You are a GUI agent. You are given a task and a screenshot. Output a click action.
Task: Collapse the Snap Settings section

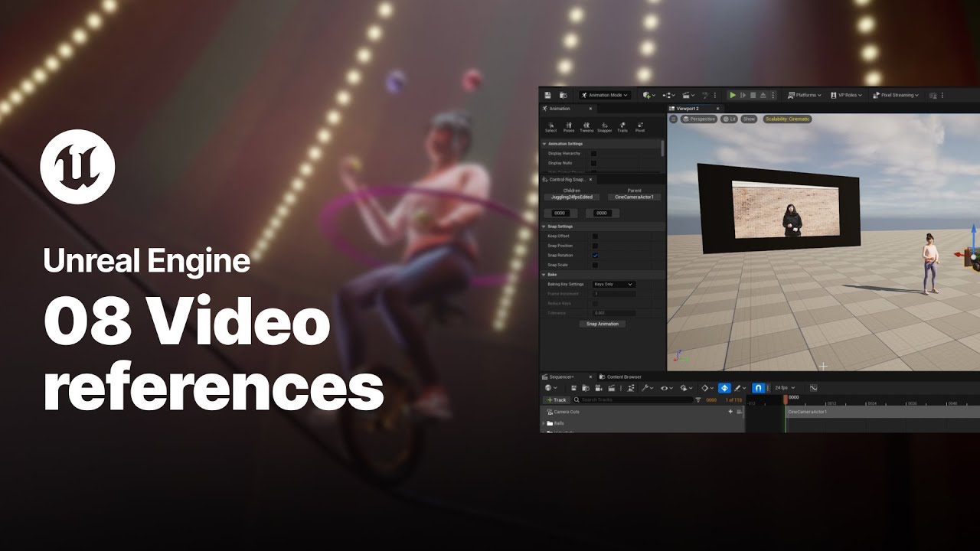point(544,227)
